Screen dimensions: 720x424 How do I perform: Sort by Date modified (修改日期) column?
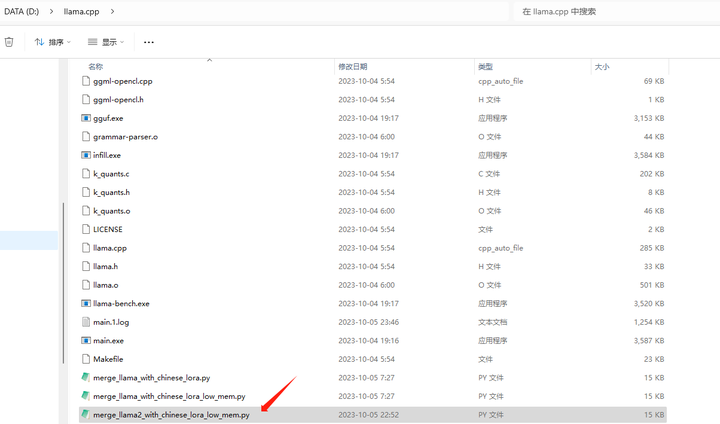click(x=353, y=67)
